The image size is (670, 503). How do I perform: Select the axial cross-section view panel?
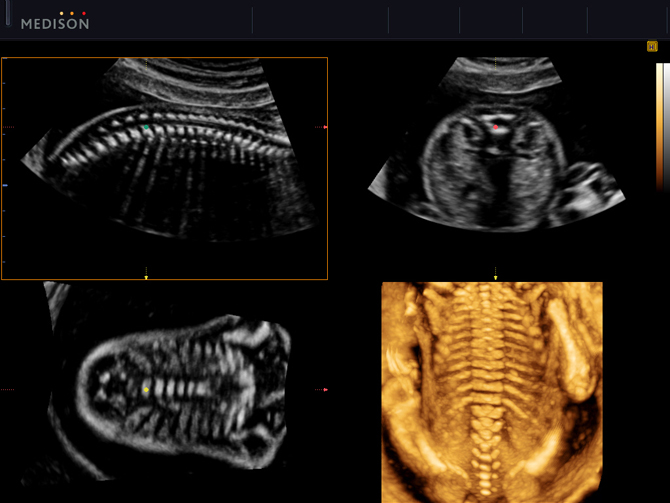pyautogui.click(x=496, y=144)
